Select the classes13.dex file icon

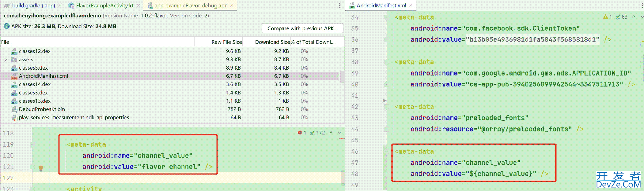pos(14,101)
